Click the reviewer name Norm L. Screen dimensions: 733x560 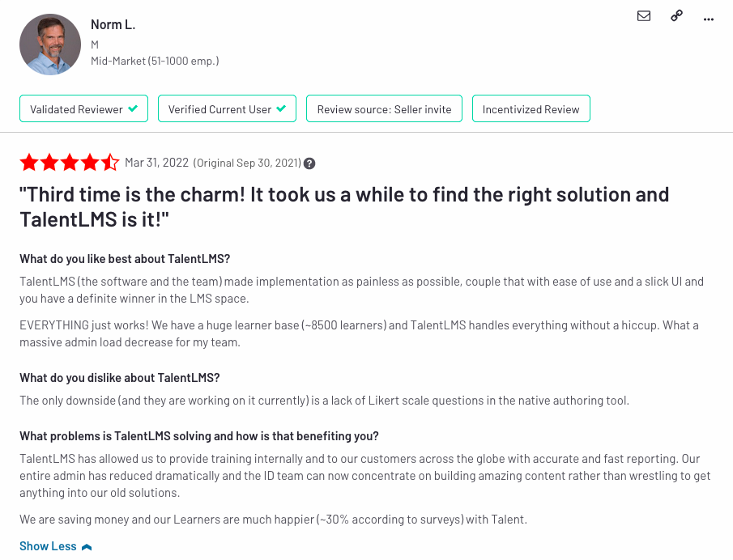113,24
